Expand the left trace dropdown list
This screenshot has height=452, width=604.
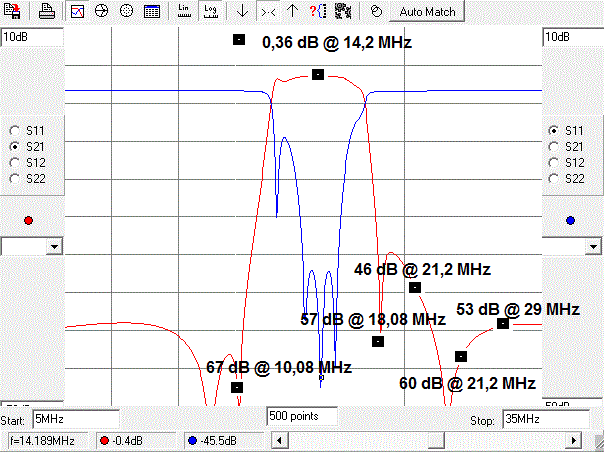tap(54, 246)
